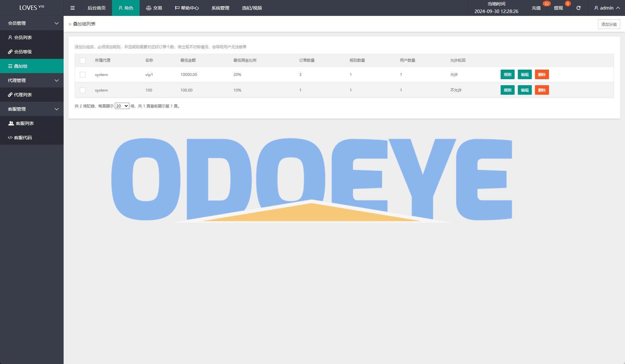The width and height of the screenshot is (625, 364).
Task: Collapse the 会员管理 section chevron
Action: coord(57,23)
